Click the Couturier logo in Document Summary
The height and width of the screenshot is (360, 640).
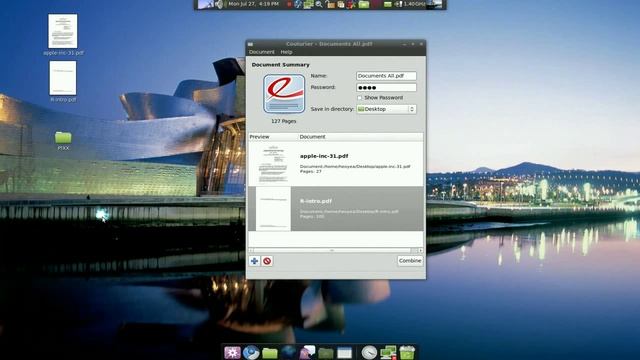click(284, 94)
